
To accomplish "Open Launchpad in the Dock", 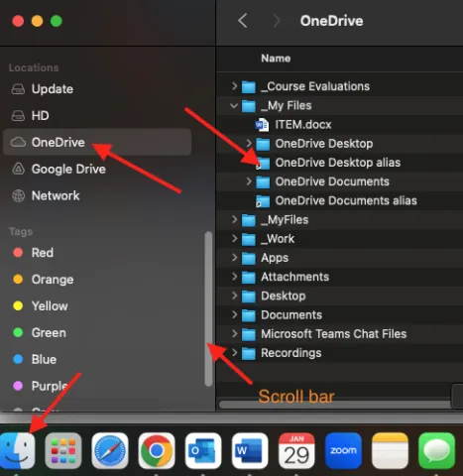I will (63, 451).
